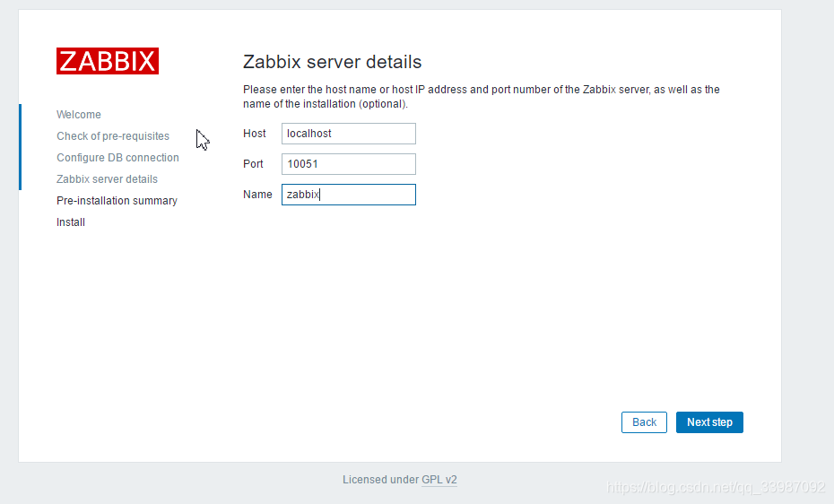Image resolution: width=834 pixels, height=504 pixels.
Task: Select Zabbix server details step
Action: point(107,179)
